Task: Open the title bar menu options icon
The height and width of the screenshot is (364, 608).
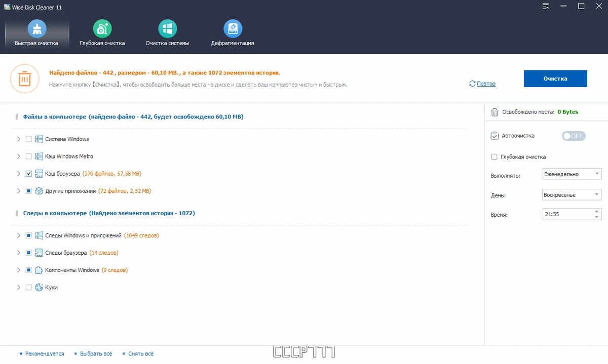Action: [x=545, y=6]
